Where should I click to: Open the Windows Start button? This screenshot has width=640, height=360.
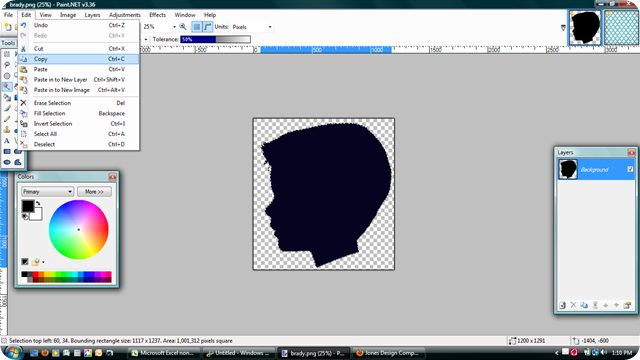tap(13, 353)
